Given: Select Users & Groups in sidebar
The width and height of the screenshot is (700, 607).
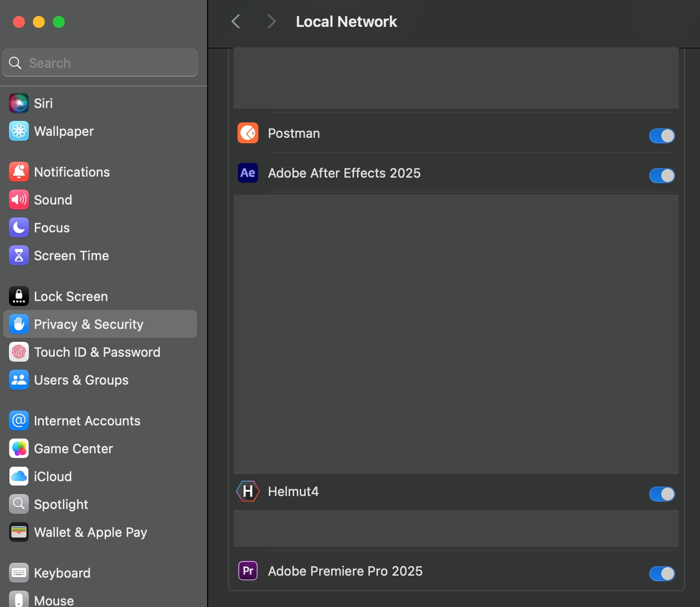Looking at the screenshot, I should coord(81,380).
